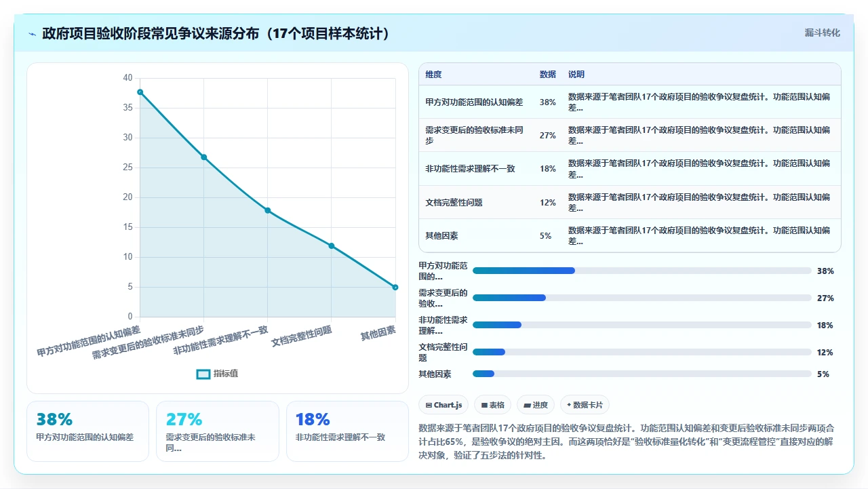Click the 12% label beside progress bar

click(x=825, y=353)
